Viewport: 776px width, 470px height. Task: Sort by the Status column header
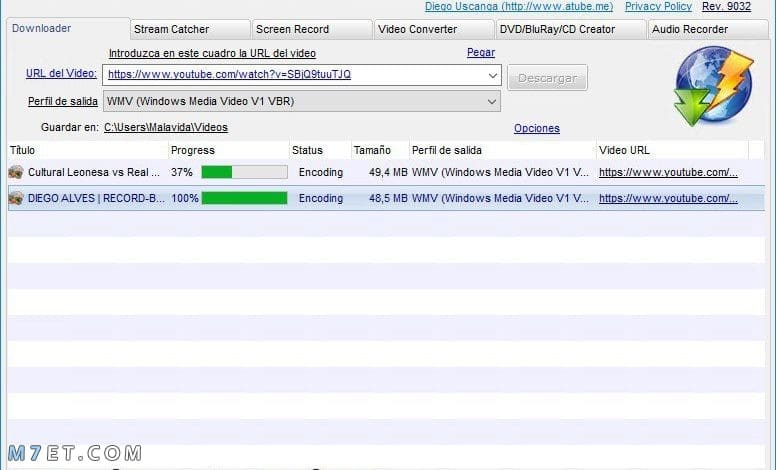pos(320,150)
